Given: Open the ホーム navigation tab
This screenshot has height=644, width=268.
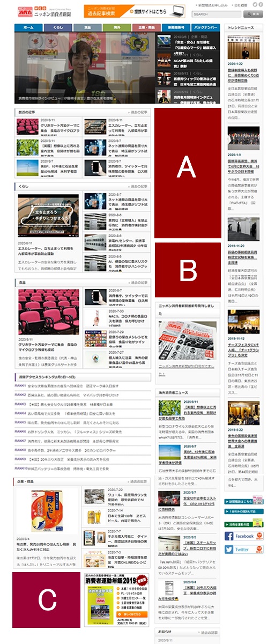Looking at the screenshot, I should 29,26.
